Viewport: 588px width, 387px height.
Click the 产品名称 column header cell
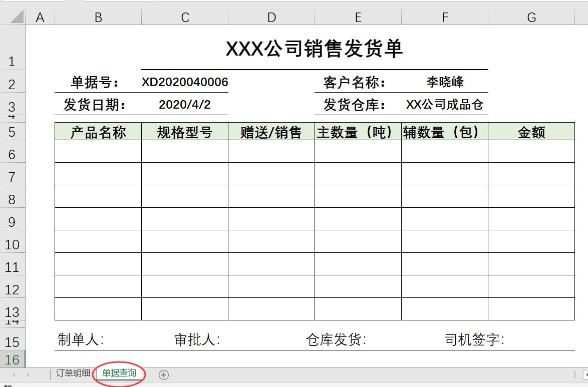click(98, 131)
